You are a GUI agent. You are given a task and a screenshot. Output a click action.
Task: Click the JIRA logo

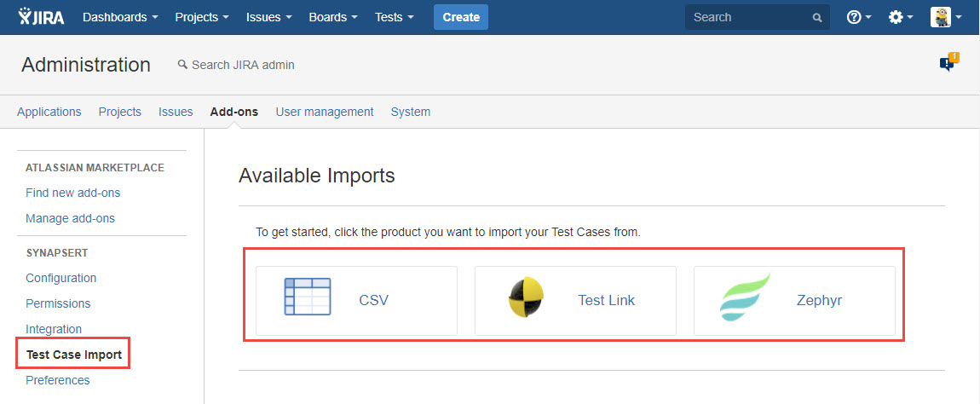pyautogui.click(x=41, y=17)
